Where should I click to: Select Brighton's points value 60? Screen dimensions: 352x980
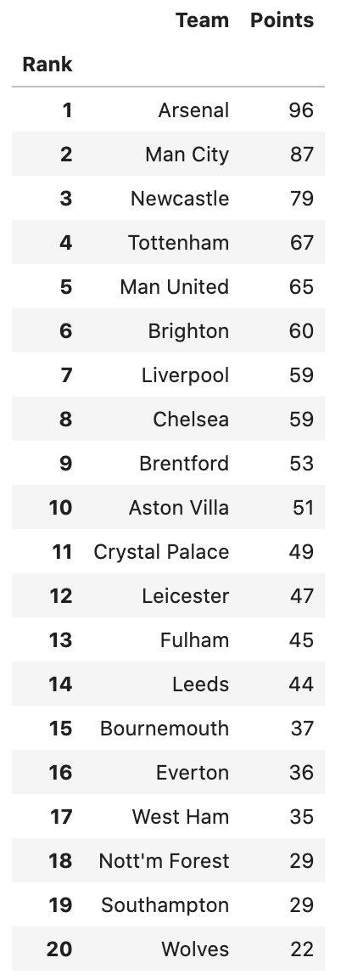pyautogui.click(x=301, y=330)
